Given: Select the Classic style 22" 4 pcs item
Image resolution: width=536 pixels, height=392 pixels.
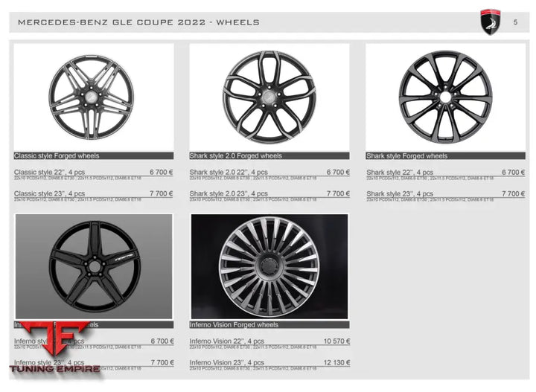Looking at the screenshot, I should (x=49, y=172).
